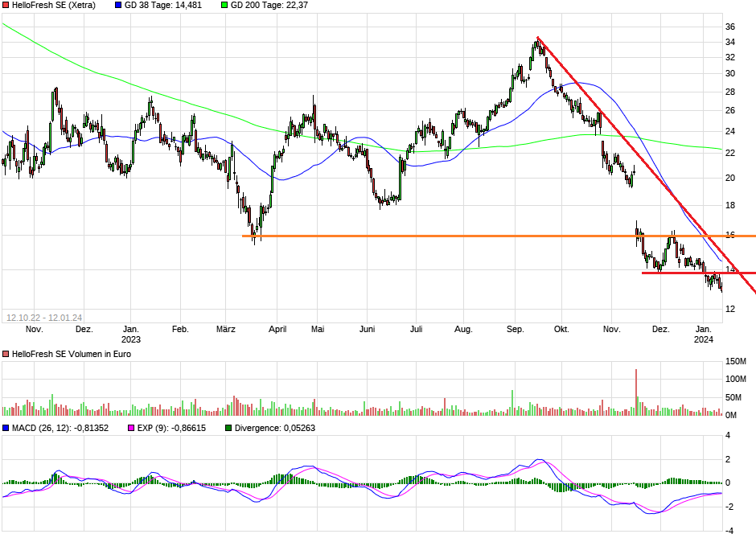Click the 12 price axis value
The height and width of the screenshot is (538, 756).
(x=730, y=309)
